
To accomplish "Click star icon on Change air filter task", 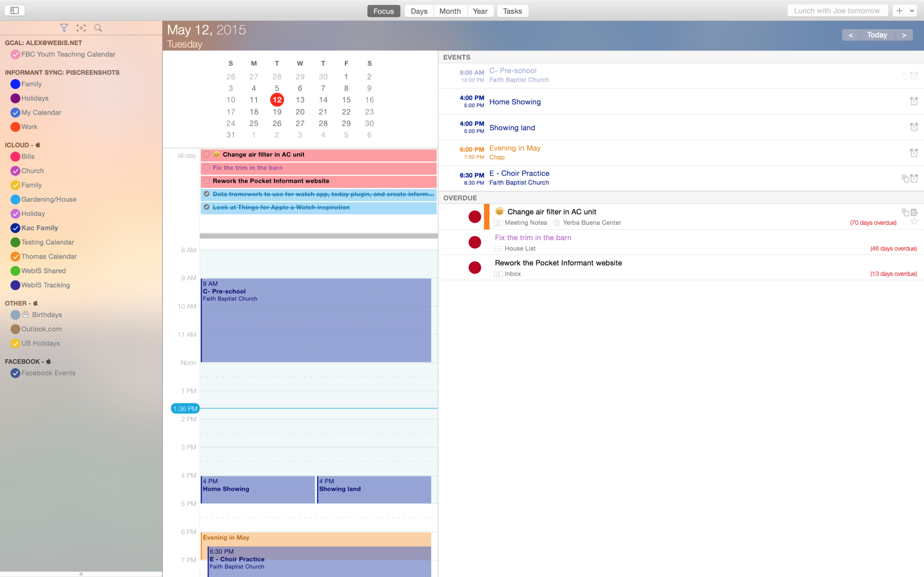I will [914, 222].
